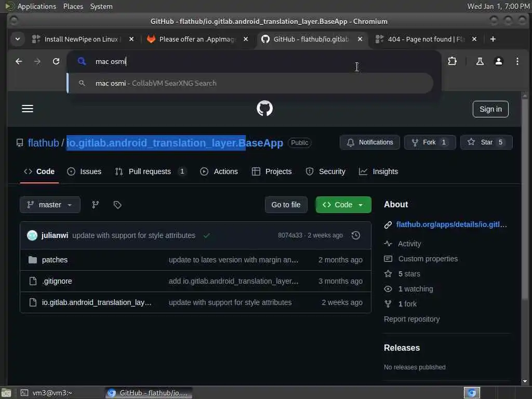This screenshot has height=399, width=532.
Task: View checks via the green checkmark
Action: [206, 235]
